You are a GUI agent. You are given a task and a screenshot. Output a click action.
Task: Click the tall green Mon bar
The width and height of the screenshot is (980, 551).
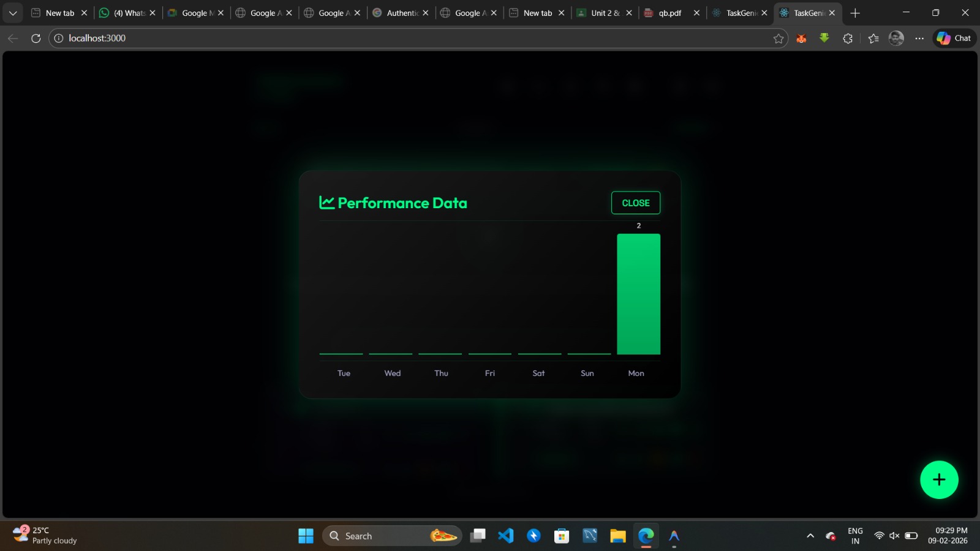coord(638,294)
